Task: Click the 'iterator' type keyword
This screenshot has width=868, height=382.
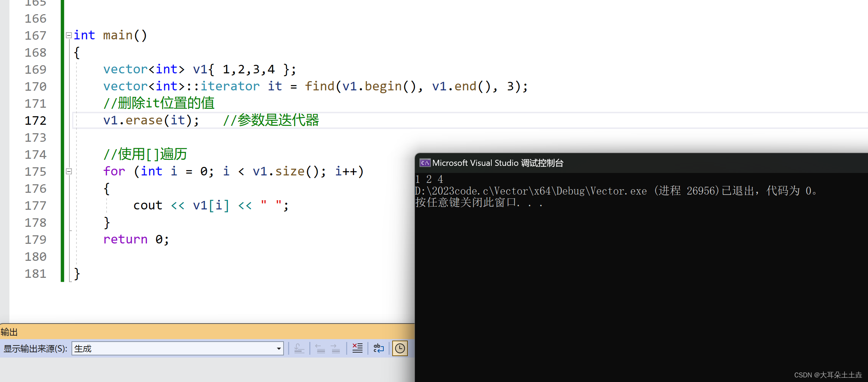Action: tap(230, 86)
